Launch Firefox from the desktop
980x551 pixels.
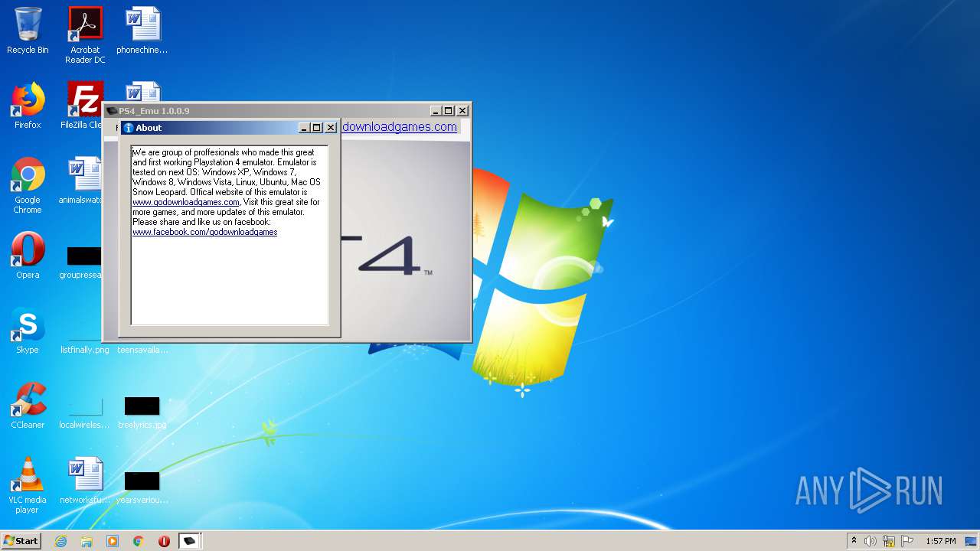28,106
